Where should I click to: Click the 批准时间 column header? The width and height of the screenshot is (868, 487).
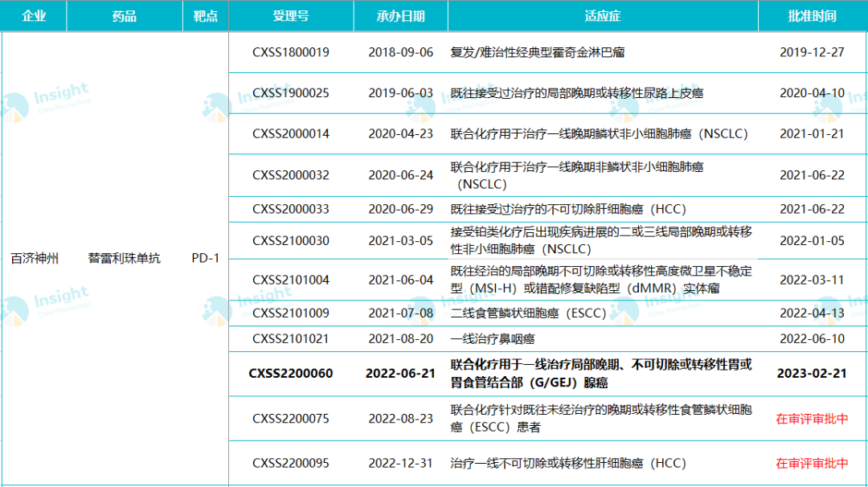812,16
